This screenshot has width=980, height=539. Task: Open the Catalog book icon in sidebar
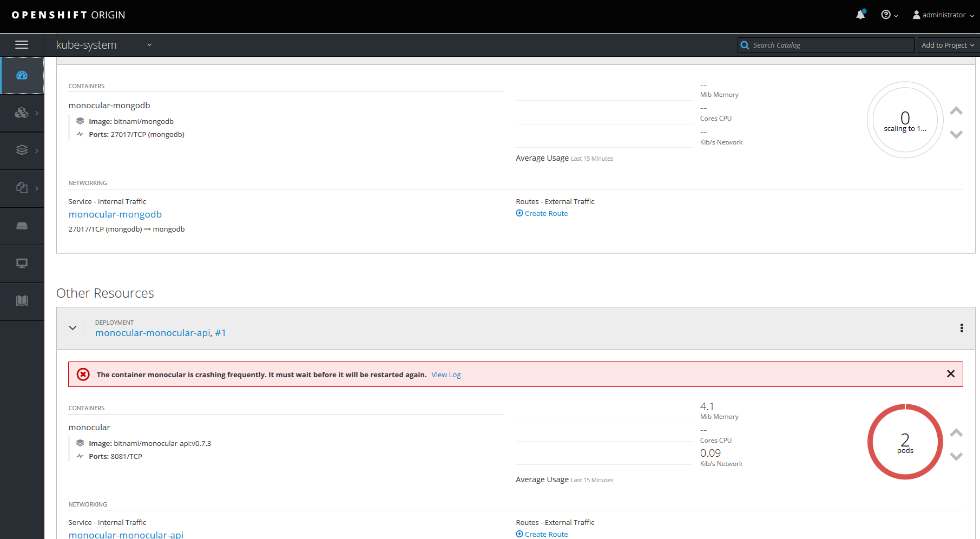22,301
